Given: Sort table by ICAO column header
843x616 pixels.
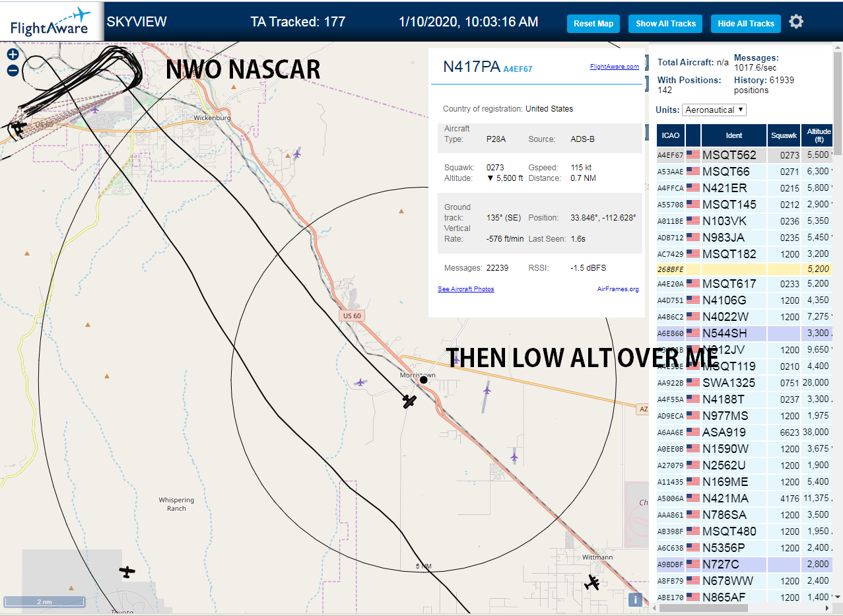Looking at the screenshot, I should [x=671, y=135].
